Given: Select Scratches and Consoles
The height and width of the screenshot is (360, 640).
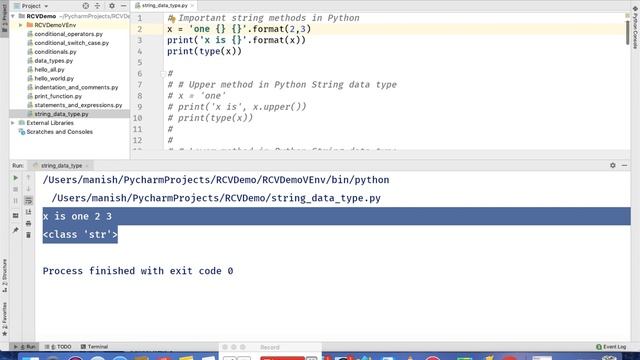Looking at the screenshot, I should pyautogui.click(x=60, y=132).
